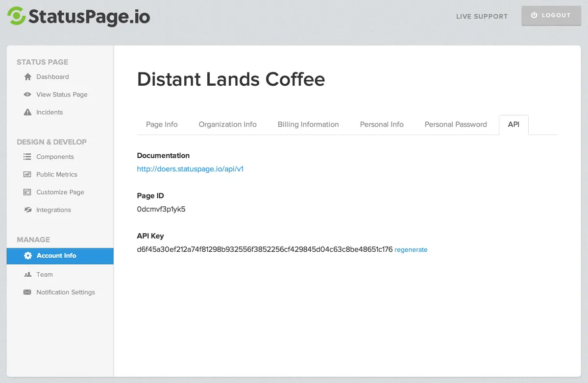The width and height of the screenshot is (588, 383).
Task: Click the Dashboard home icon
Action: coord(27,77)
